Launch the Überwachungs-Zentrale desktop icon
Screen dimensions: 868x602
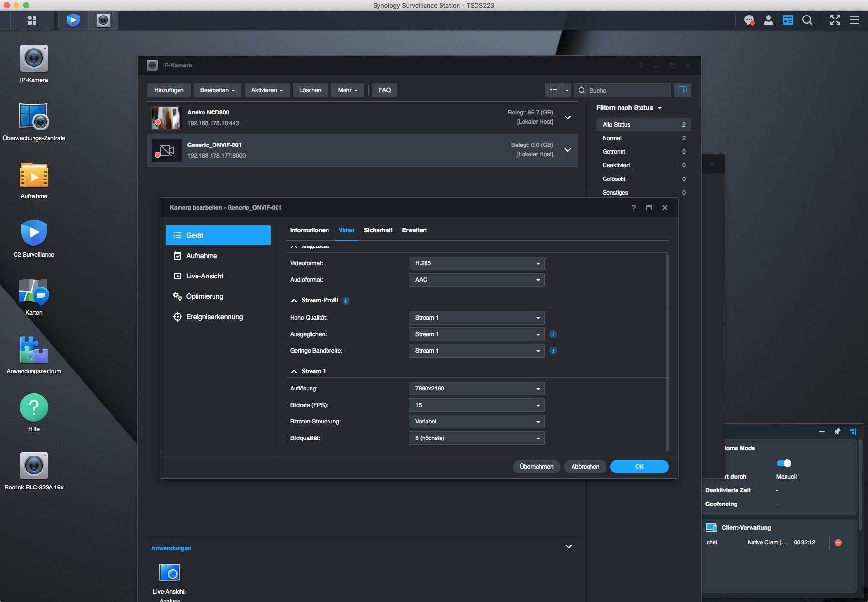point(34,117)
